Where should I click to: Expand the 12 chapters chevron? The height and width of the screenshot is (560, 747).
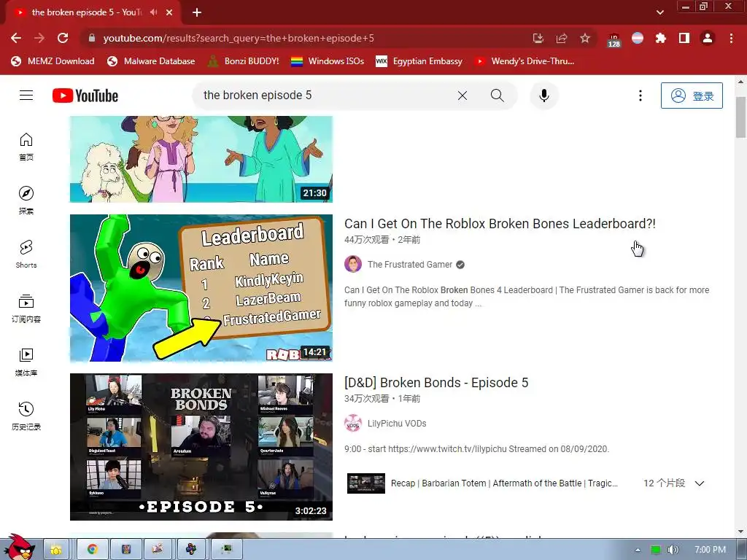click(x=700, y=483)
